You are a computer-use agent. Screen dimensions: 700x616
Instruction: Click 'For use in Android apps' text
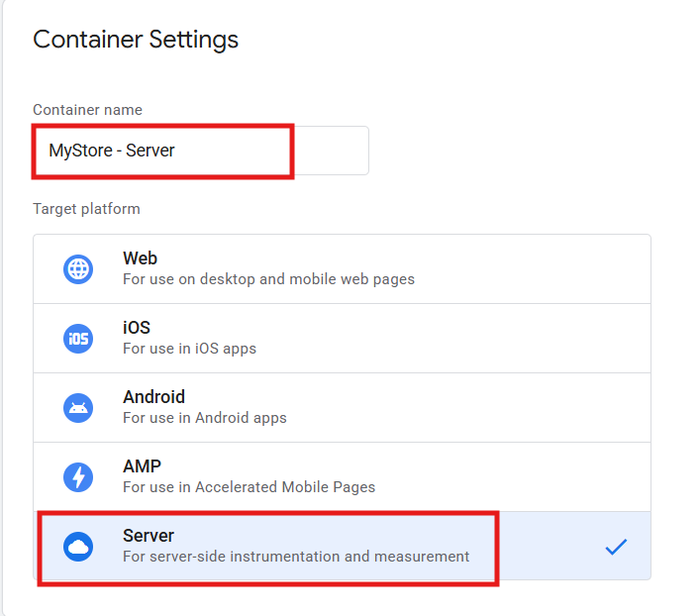tap(205, 418)
